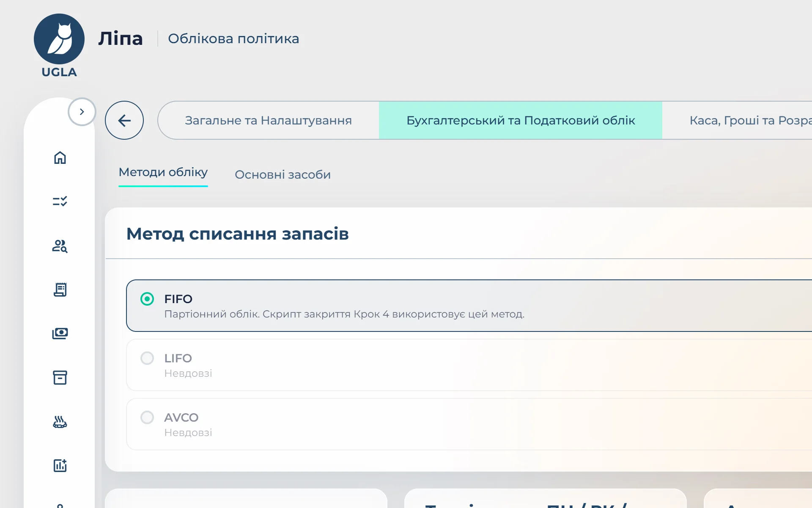Image resolution: width=812 pixels, height=508 pixels.
Task: Click the Невдовзі text under LIFO
Action: click(x=188, y=373)
